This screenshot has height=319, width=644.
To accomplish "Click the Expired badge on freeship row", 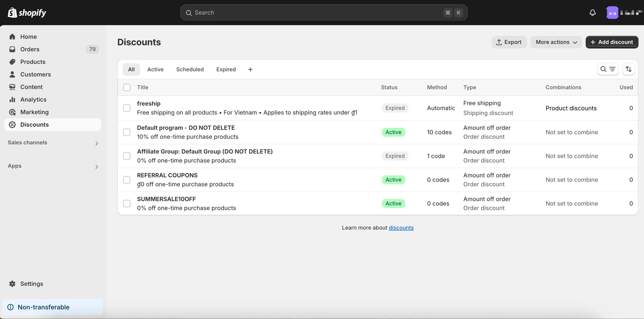I will (x=395, y=108).
